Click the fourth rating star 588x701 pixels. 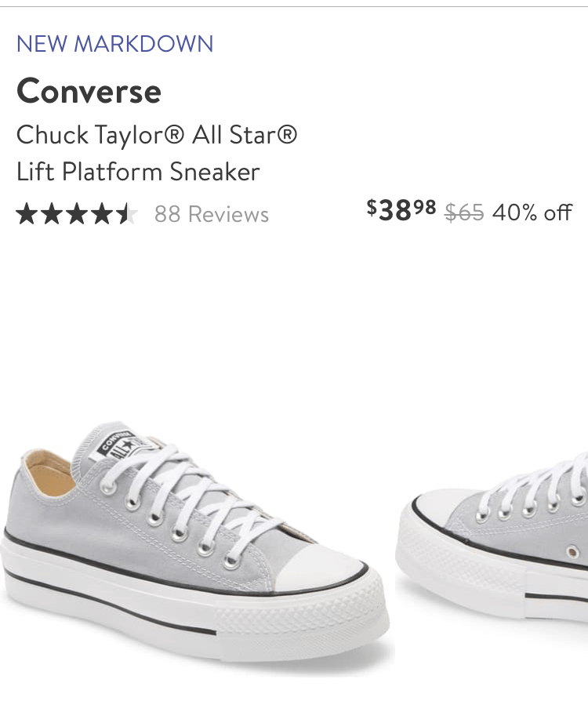coord(102,214)
